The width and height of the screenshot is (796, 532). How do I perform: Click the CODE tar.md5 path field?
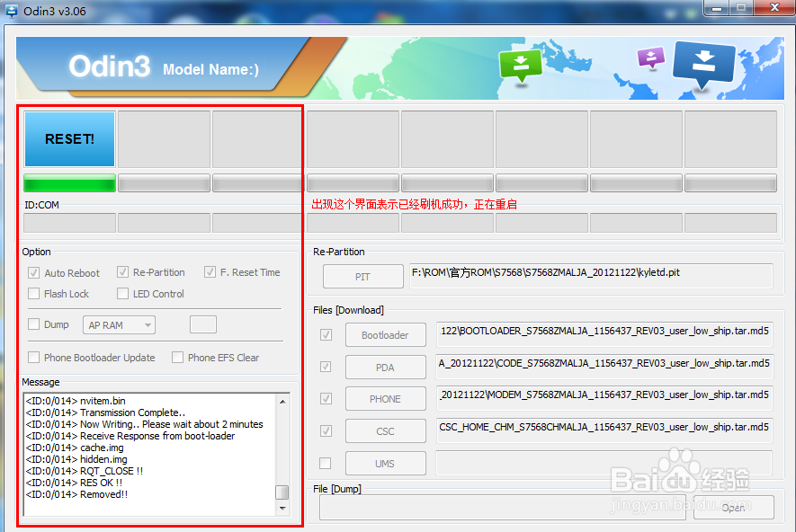[604, 367]
